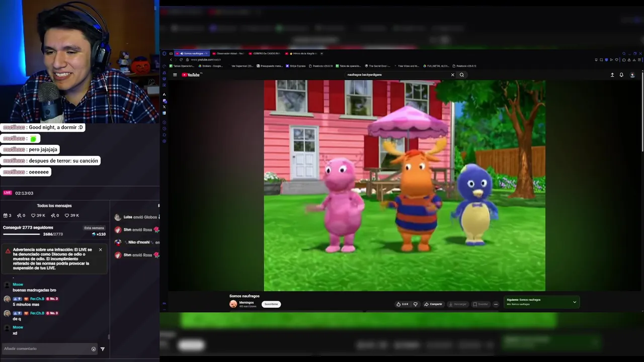Clear the YouTube search box text
Image resolution: width=644 pixels, height=362 pixels.
[452, 75]
